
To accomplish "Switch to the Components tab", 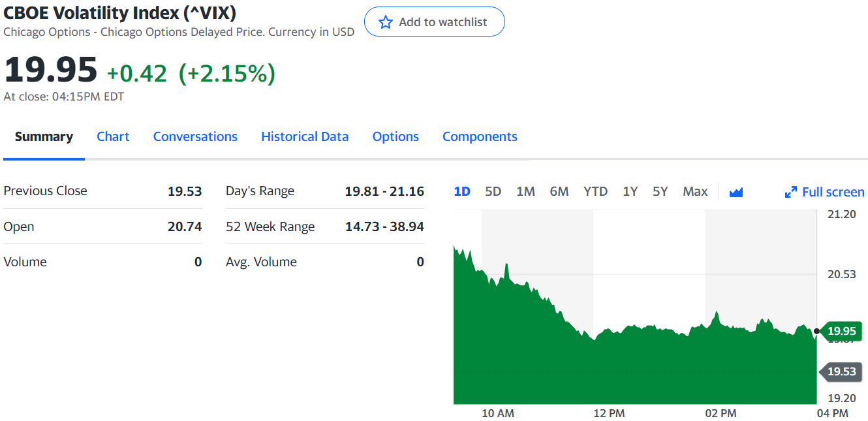I will [x=480, y=136].
